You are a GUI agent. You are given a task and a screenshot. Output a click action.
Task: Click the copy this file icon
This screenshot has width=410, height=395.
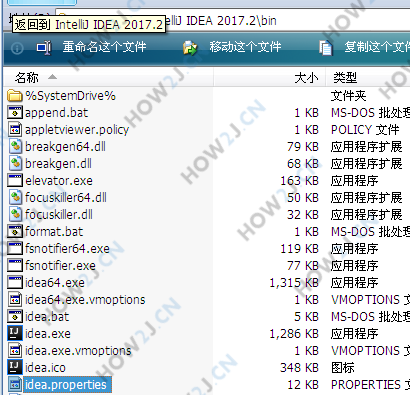(x=326, y=48)
